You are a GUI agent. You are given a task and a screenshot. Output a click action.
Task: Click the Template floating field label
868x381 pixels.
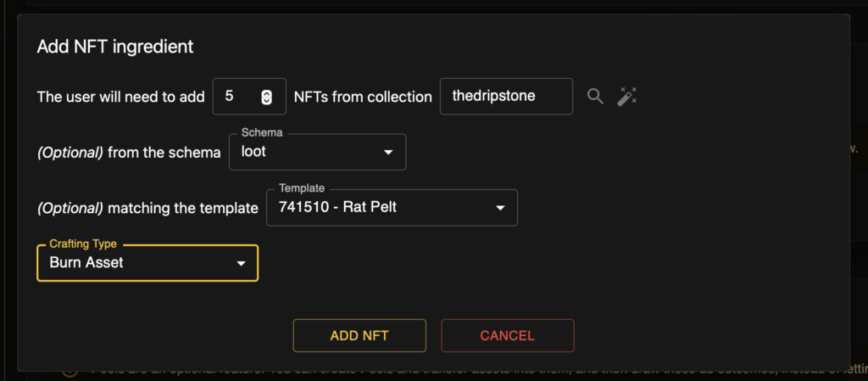tap(302, 188)
